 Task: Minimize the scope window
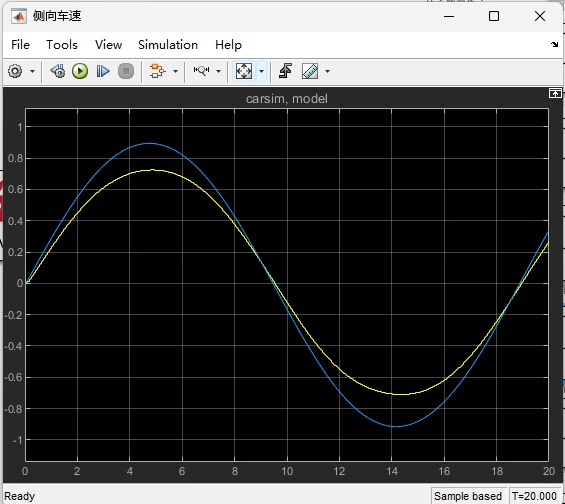coord(449,16)
